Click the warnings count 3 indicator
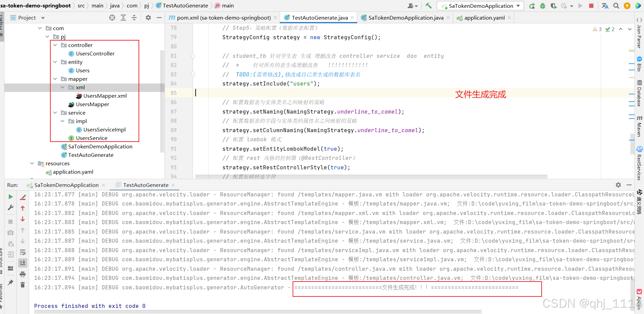The width and height of the screenshot is (644, 314). [597, 29]
